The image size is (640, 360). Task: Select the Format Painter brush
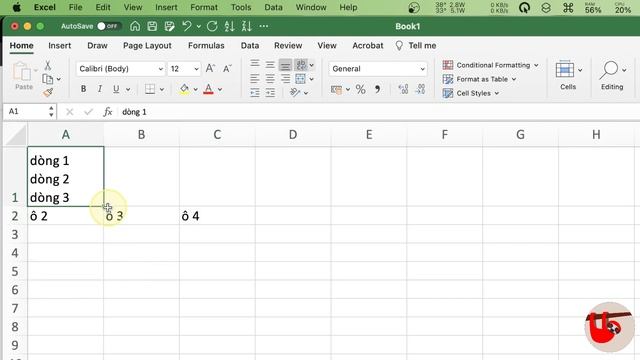point(48,93)
